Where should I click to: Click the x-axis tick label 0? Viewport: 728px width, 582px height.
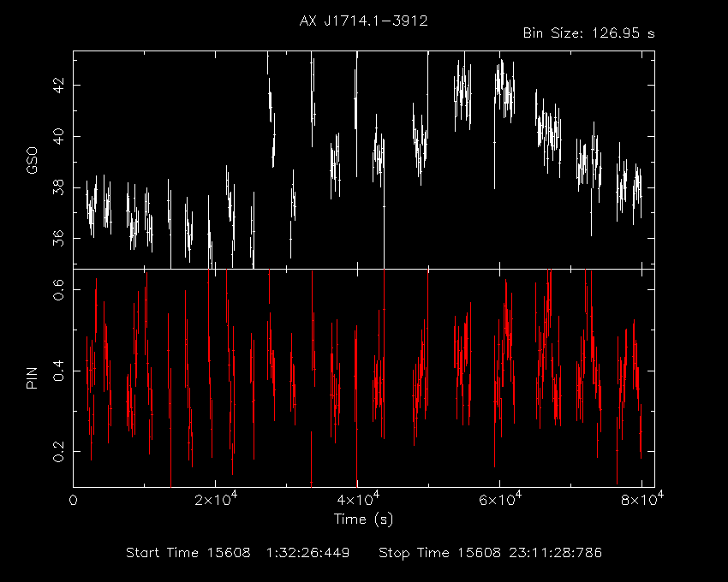pyautogui.click(x=74, y=501)
